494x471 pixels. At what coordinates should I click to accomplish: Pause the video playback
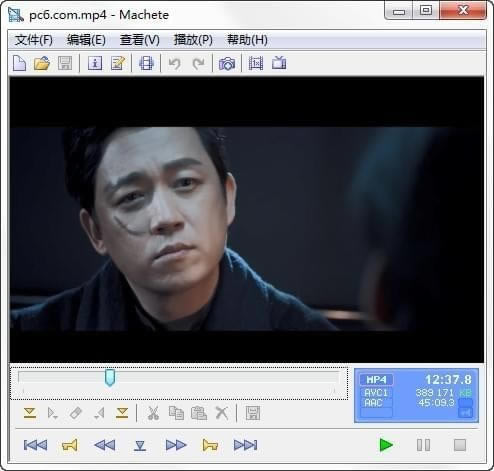tap(423, 445)
